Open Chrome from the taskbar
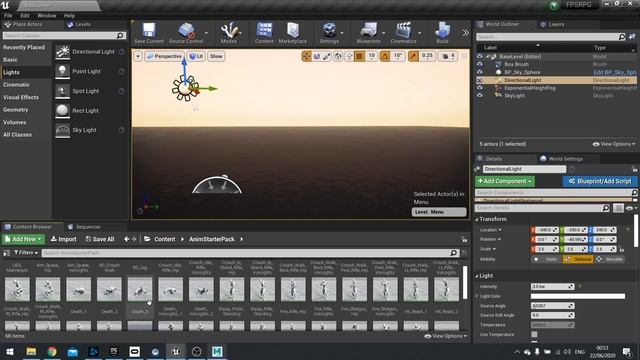 click(x=52, y=351)
